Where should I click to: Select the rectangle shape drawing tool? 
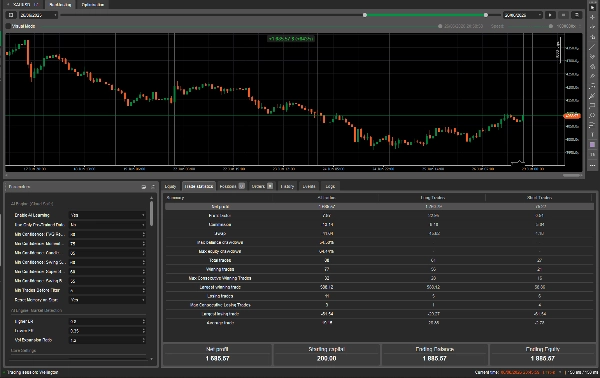tap(592, 106)
